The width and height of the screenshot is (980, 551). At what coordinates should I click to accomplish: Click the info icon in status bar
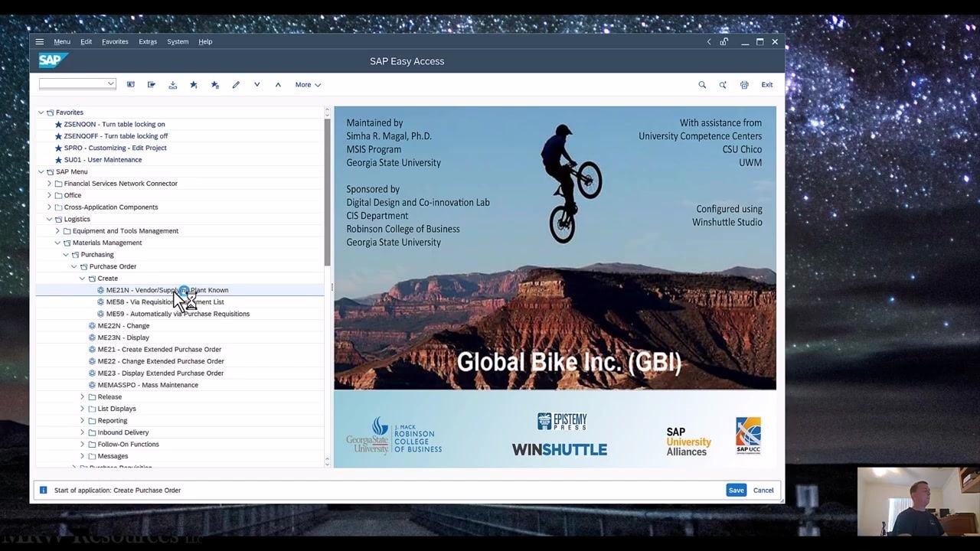point(43,490)
